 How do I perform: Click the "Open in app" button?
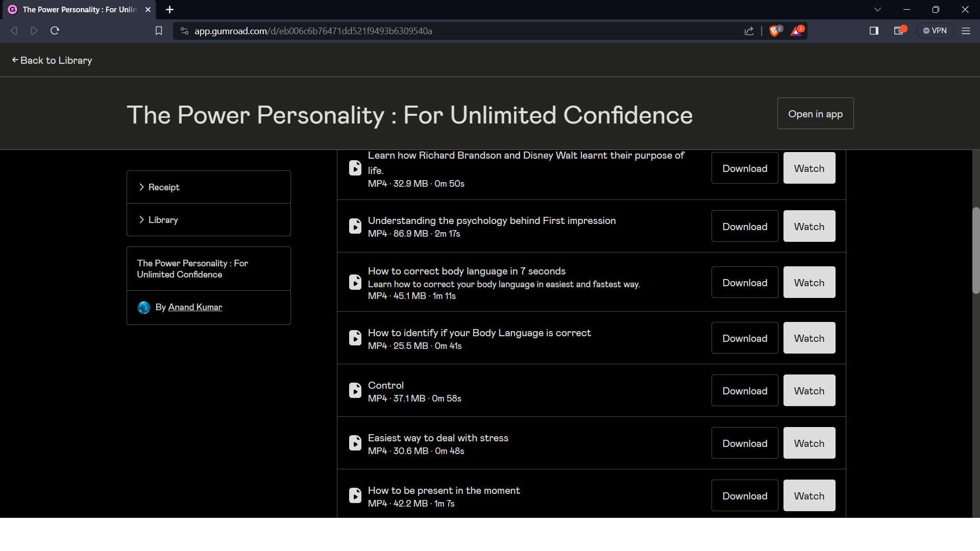[815, 113]
